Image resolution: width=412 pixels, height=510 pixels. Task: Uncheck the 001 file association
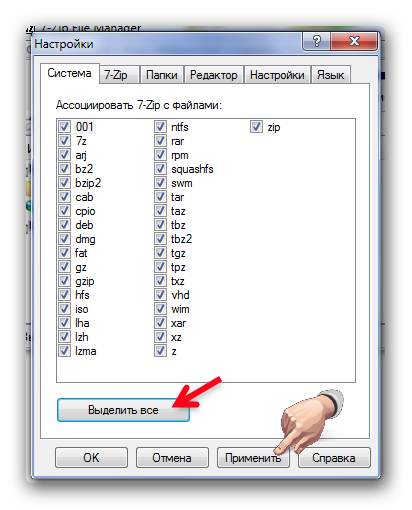(x=64, y=127)
